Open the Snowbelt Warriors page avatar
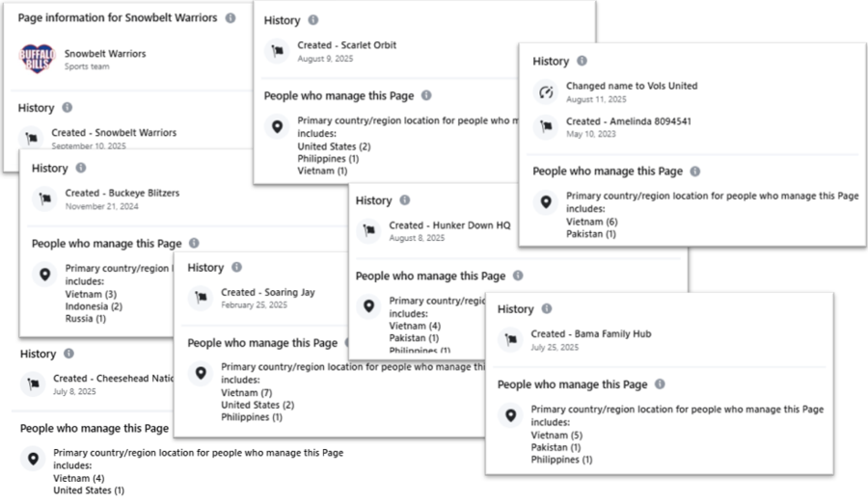Viewport: 868px width, 502px height. click(37, 59)
